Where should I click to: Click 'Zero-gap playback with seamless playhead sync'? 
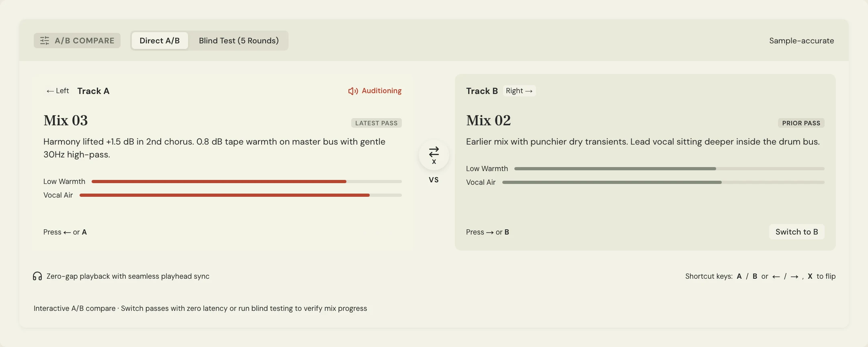128,276
